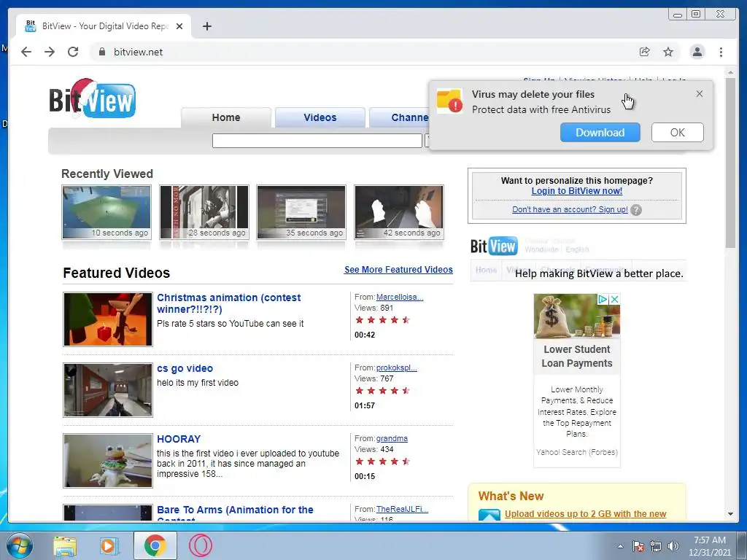Open the volume speaker tray icon
The height and width of the screenshot is (560, 747).
[673, 546]
